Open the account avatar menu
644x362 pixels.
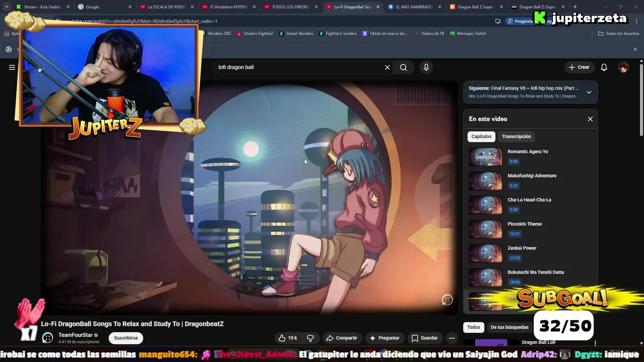tap(623, 67)
